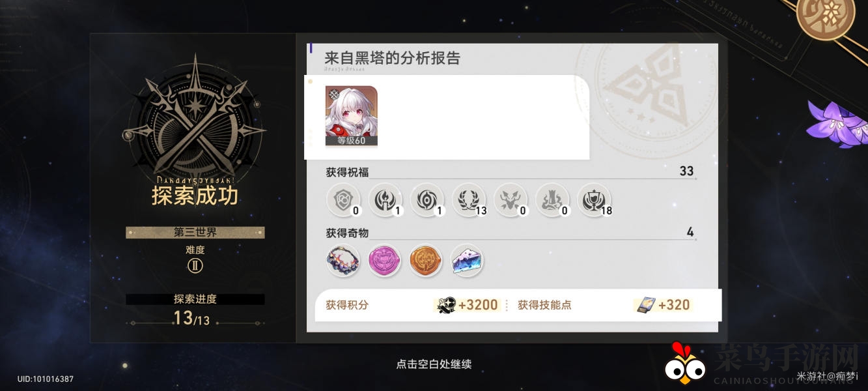Inspect the flower bracelet curio
868x391 pixels.
(343, 261)
